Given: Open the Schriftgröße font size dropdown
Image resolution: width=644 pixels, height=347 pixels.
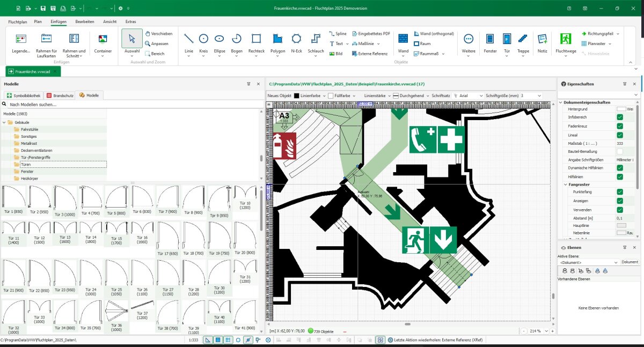Looking at the screenshot, I should pos(530,95).
